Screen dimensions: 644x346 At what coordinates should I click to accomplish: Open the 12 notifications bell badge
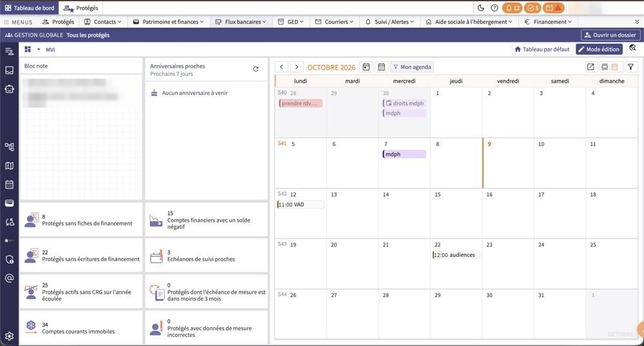click(x=512, y=8)
